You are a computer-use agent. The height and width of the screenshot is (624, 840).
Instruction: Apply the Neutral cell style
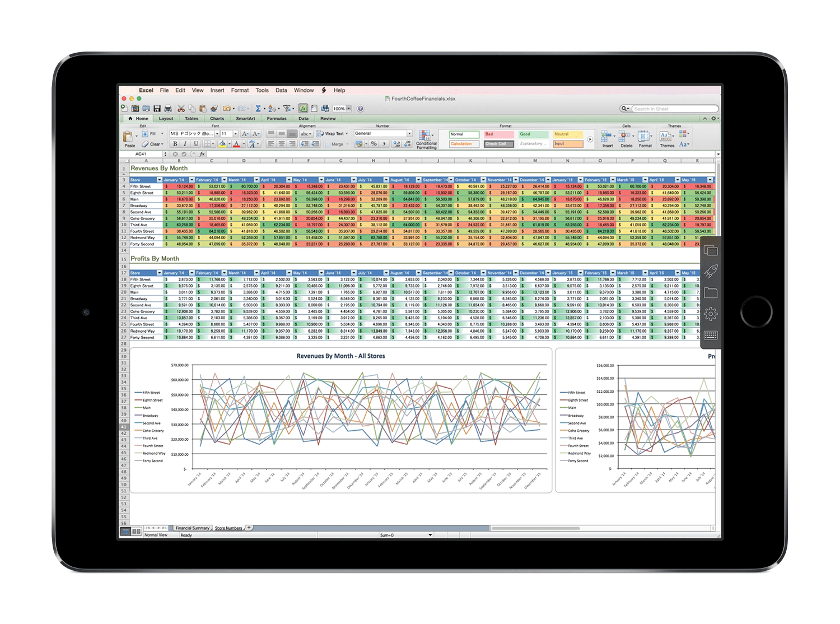tap(568, 134)
